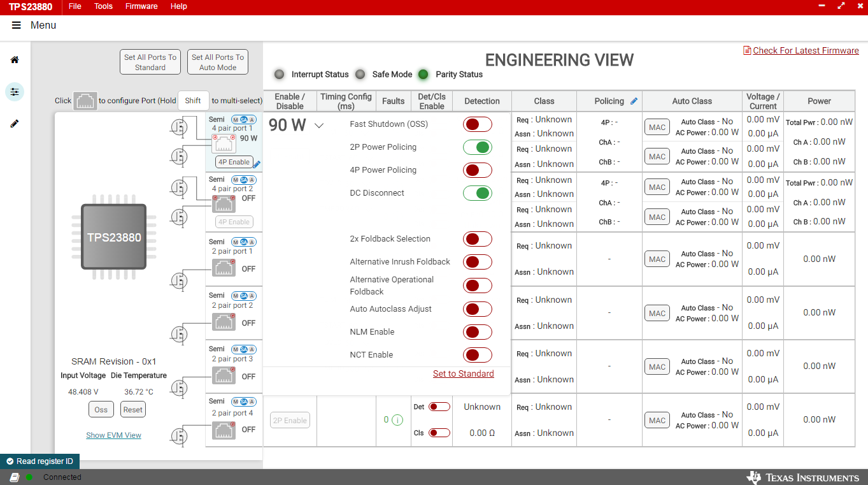Select the 4 pair port 1 jack icon
This screenshot has height=485, width=868.
point(224,144)
